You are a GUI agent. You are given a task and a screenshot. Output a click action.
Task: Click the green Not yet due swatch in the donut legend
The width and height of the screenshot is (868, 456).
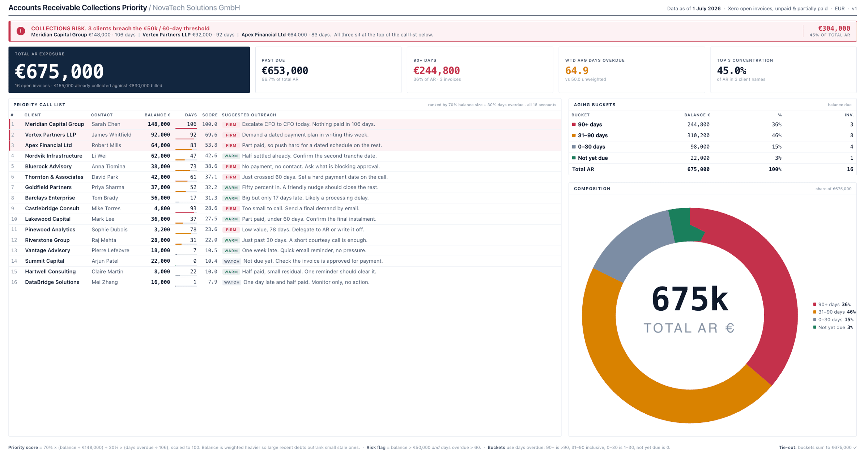click(815, 327)
